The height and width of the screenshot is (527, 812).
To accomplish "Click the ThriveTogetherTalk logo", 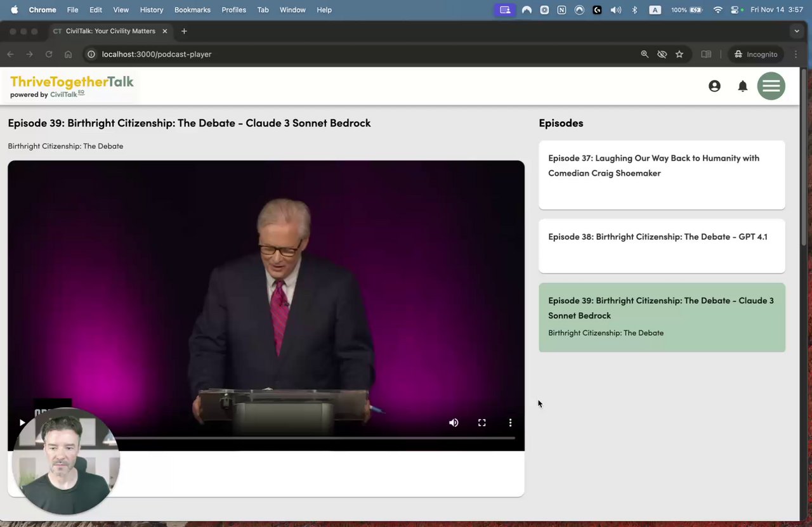I will 72,86.
